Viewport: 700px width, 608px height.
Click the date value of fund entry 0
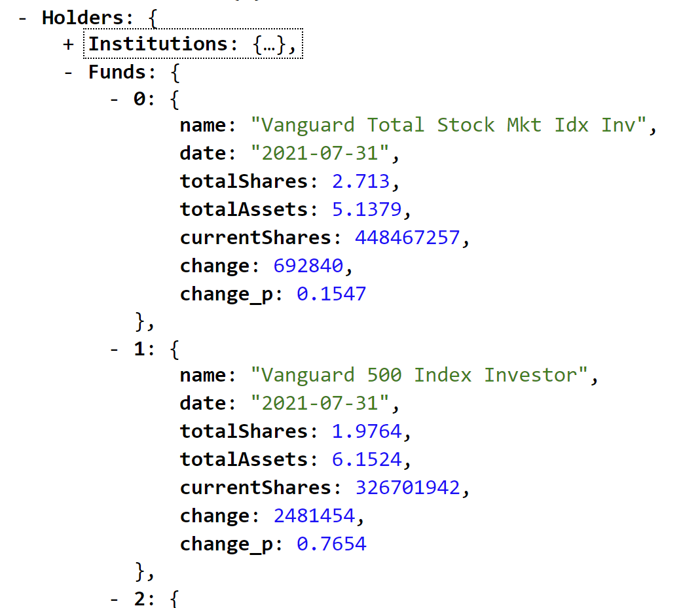click(x=320, y=153)
